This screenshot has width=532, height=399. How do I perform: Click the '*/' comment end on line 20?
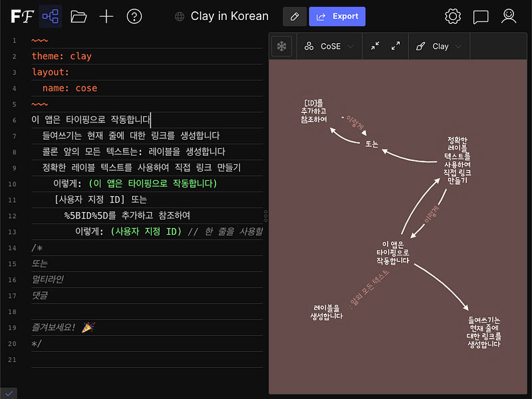pyautogui.click(x=37, y=343)
